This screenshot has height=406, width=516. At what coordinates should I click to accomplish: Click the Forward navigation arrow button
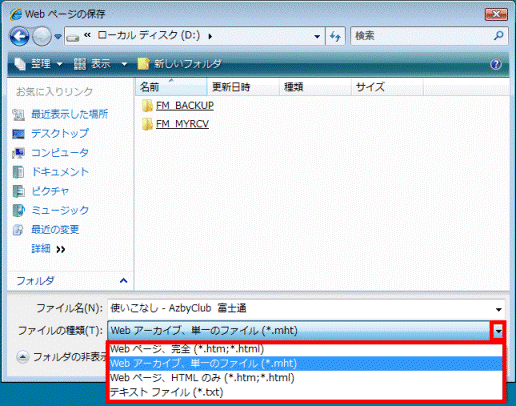(42, 36)
